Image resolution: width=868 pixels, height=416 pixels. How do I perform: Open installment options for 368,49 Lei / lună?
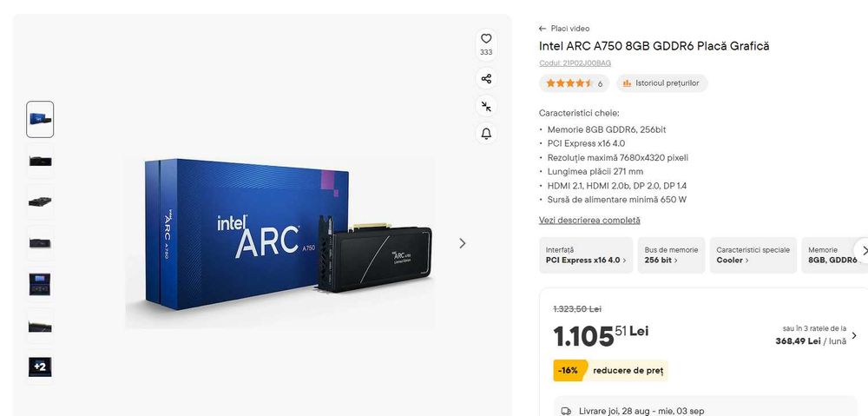(x=816, y=335)
